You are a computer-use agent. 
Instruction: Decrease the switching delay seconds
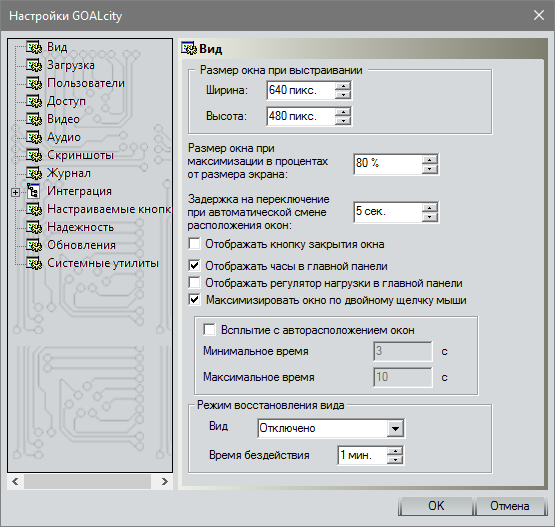coord(430,217)
